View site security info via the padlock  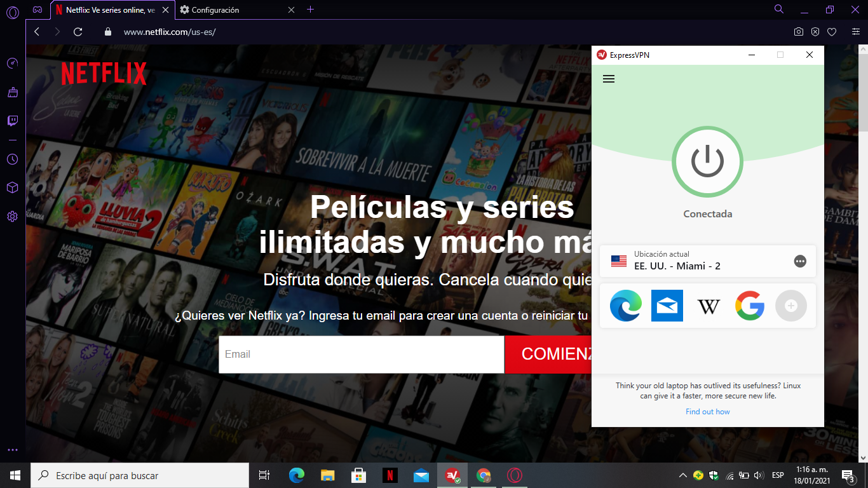[x=107, y=32]
